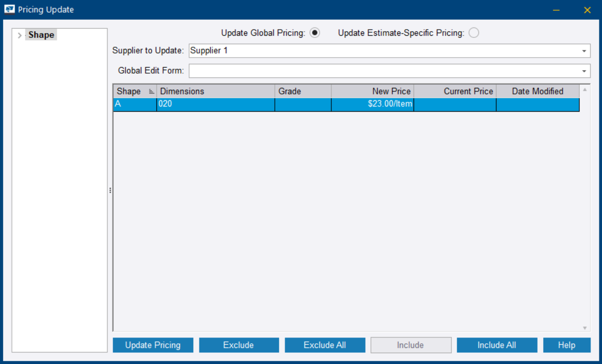The height and width of the screenshot is (364, 602).
Task: Click the Date Modified column header
Action: pos(537,91)
